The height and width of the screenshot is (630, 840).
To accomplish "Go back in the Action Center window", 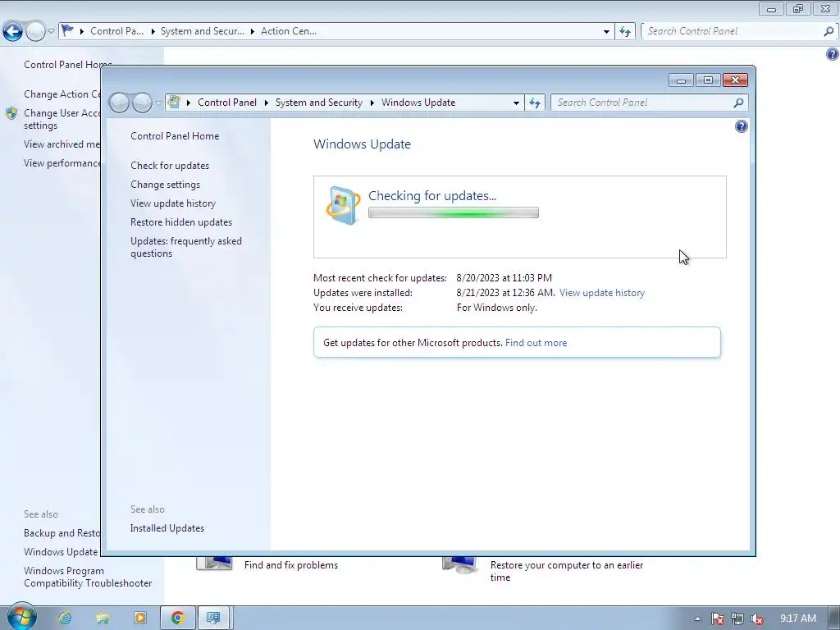I will pyautogui.click(x=13, y=32).
